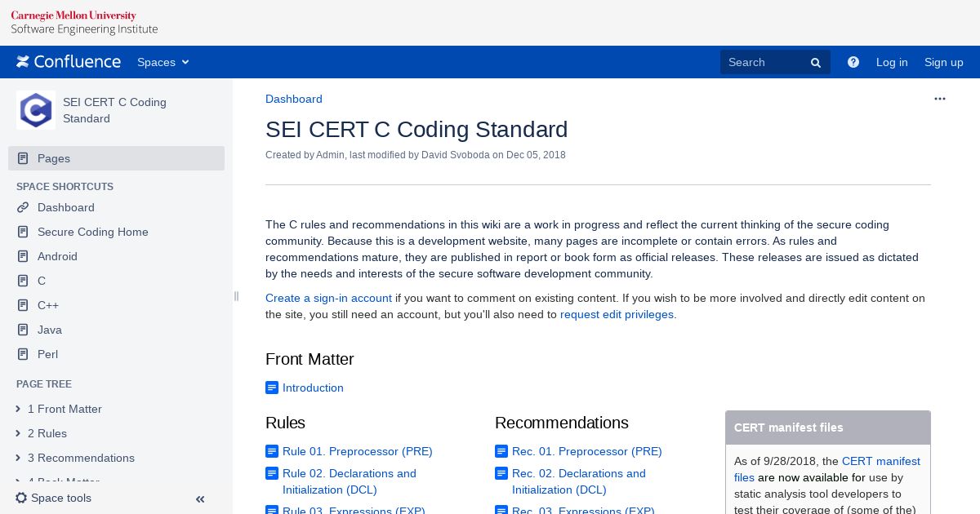The width and height of the screenshot is (980, 514).
Task: Click the SEI CERT C space logo
Action: click(x=36, y=110)
